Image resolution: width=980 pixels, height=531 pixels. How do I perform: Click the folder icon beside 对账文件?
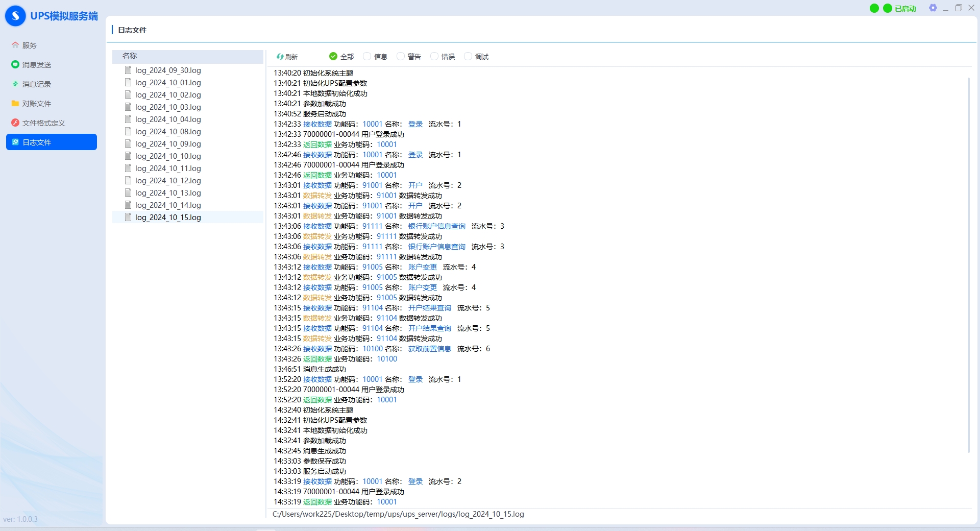click(15, 103)
